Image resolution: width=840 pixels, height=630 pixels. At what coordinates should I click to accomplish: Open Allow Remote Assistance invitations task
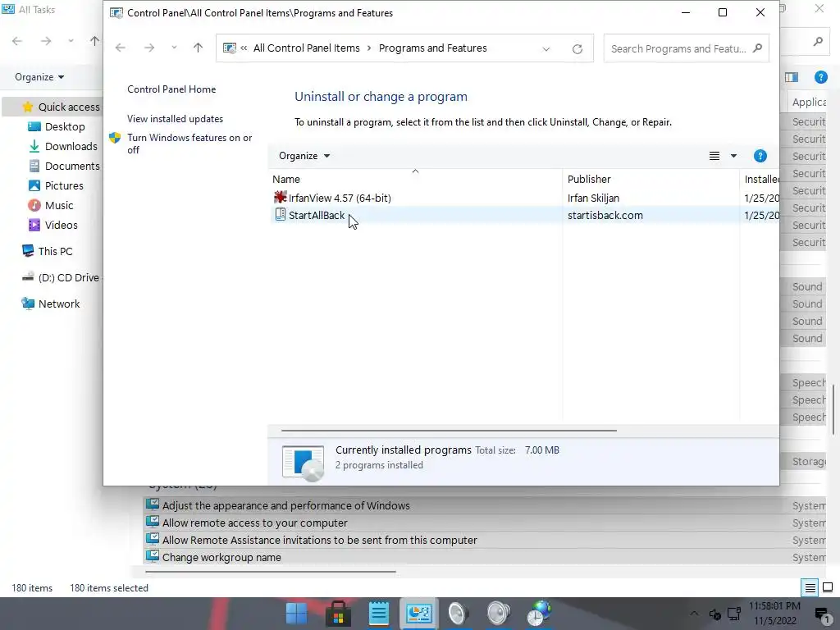point(320,540)
